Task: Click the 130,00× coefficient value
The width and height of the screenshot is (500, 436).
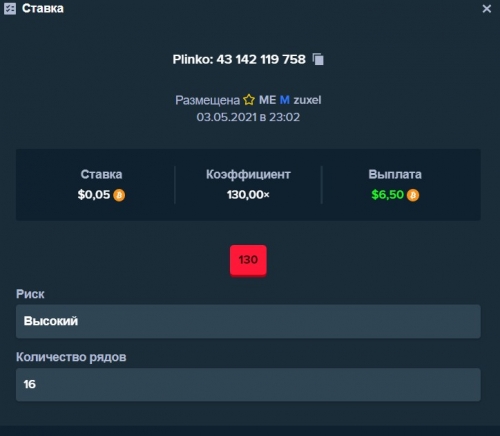Action: [x=248, y=195]
